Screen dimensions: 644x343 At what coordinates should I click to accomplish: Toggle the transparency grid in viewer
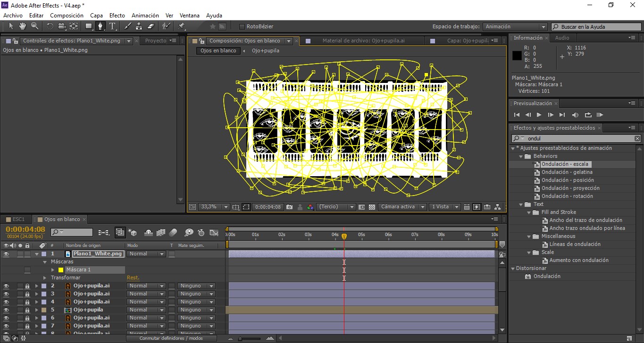tap(372, 207)
